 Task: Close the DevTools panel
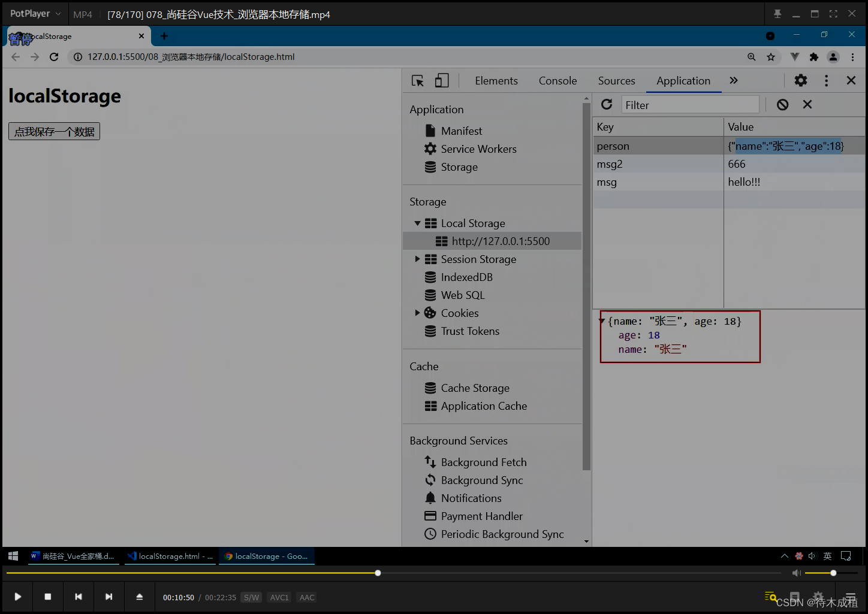[851, 80]
